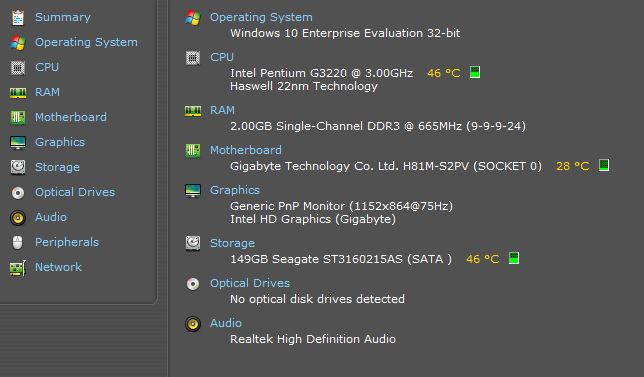Open Peripherals section from sidebar

click(x=67, y=242)
